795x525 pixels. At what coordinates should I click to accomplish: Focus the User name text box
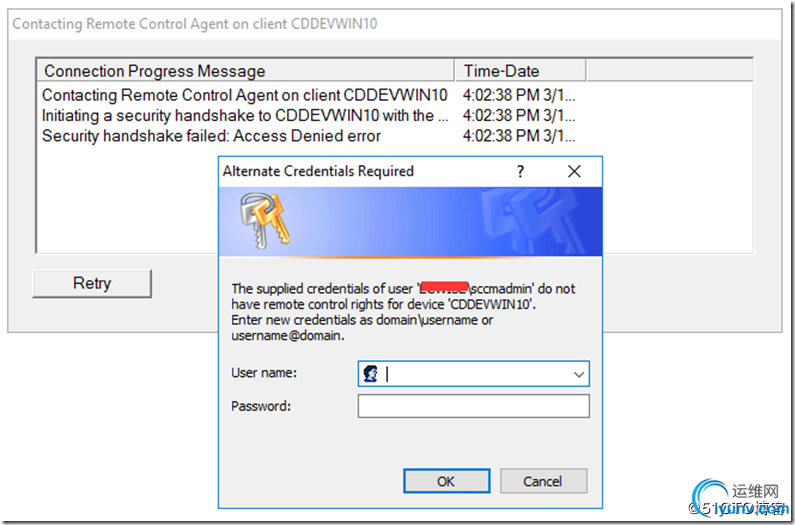click(474, 374)
